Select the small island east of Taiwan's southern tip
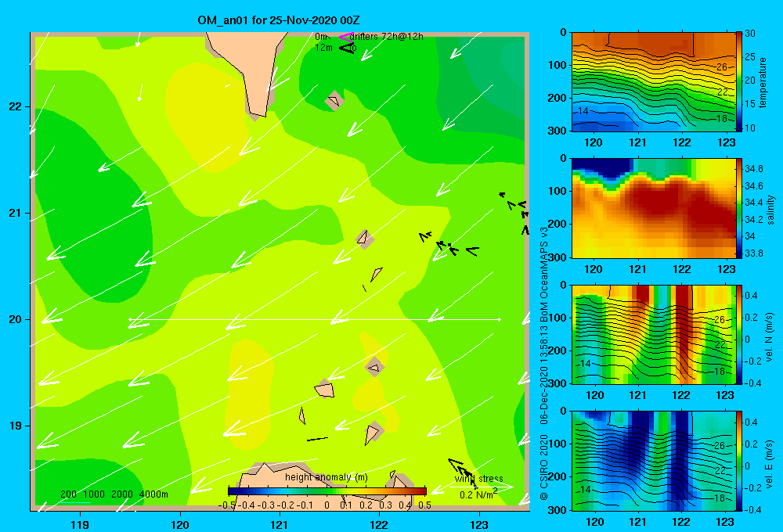783x532 pixels. 334,101
